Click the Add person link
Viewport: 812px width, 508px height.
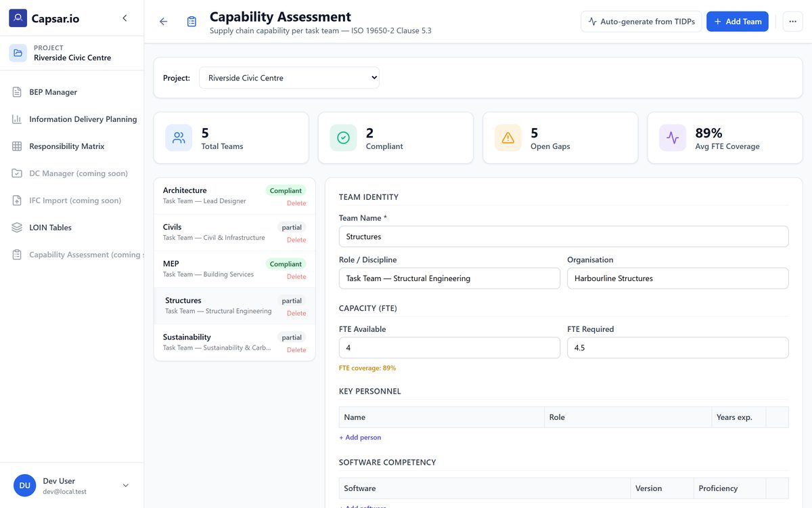pos(360,438)
